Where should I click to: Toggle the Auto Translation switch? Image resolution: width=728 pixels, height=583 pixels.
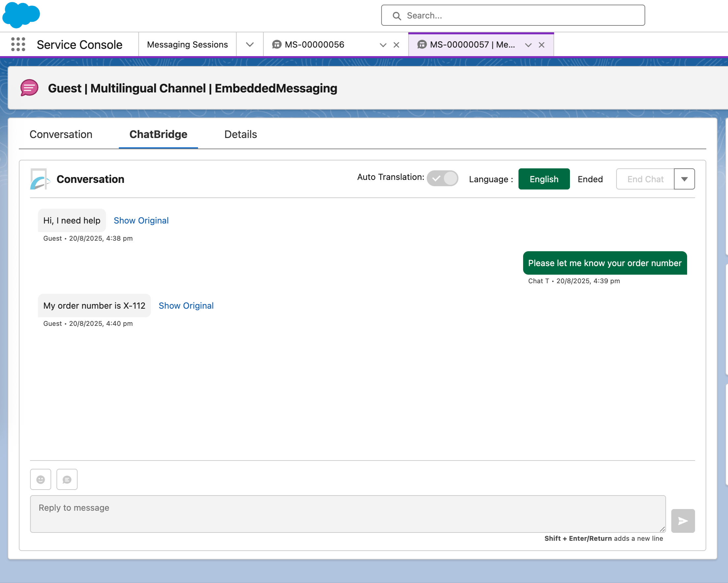(442, 178)
